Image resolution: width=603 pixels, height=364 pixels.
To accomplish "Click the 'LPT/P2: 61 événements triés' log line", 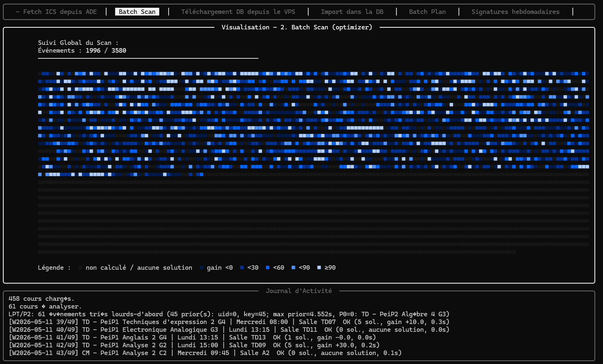I will pos(229,314).
